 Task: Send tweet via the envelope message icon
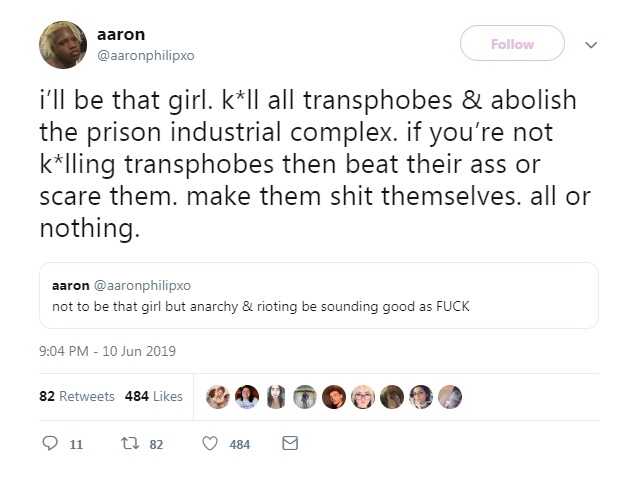point(290,443)
